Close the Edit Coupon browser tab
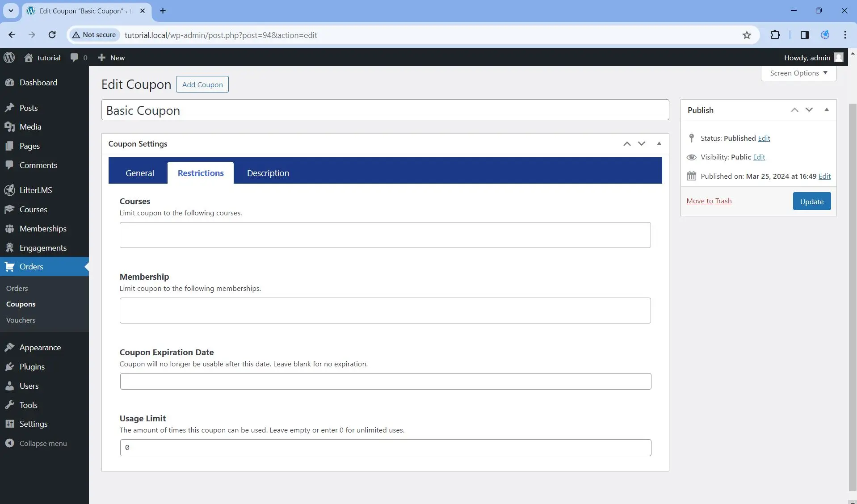This screenshot has width=857, height=504. click(143, 11)
